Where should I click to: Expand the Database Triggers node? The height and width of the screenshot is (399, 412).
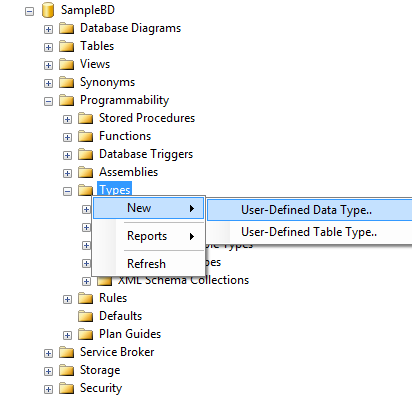tap(67, 156)
